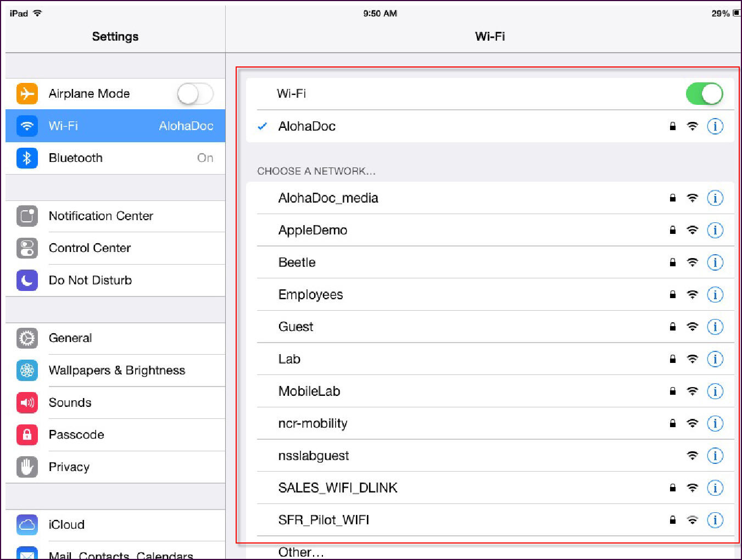Screen dimensions: 742x560
Task: Join the Lab network
Action: [490, 359]
